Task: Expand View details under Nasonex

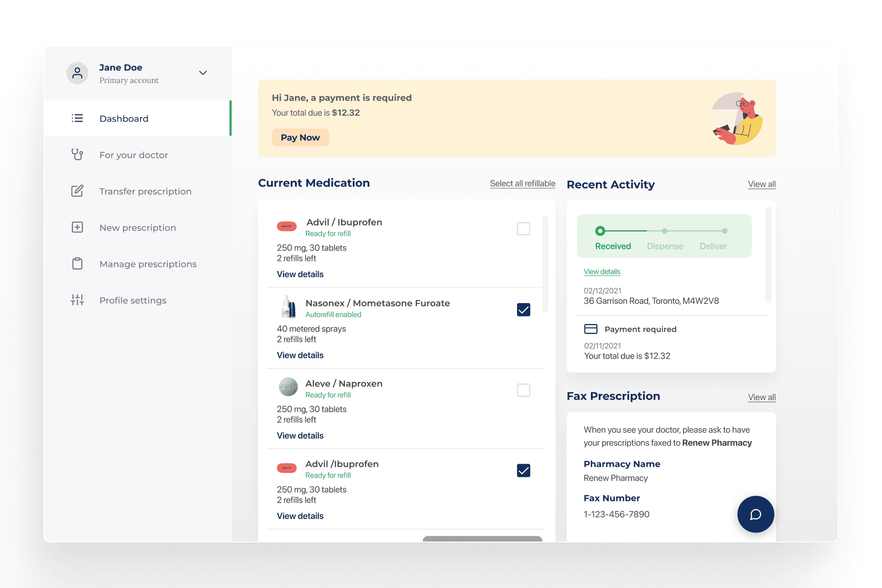Action: (x=300, y=355)
